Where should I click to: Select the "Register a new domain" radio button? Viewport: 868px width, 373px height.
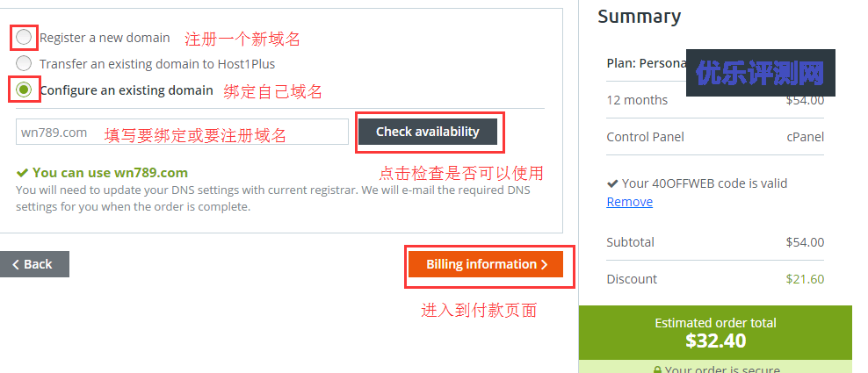24,38
